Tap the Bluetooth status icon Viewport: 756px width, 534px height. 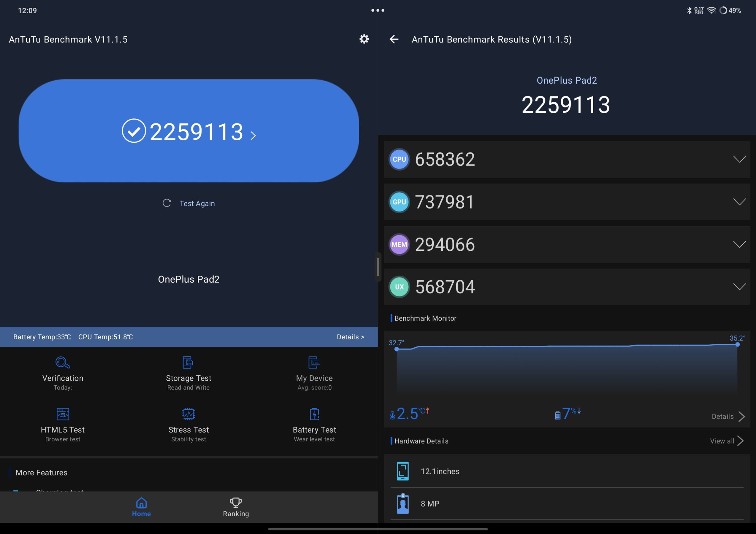point(689,10)
